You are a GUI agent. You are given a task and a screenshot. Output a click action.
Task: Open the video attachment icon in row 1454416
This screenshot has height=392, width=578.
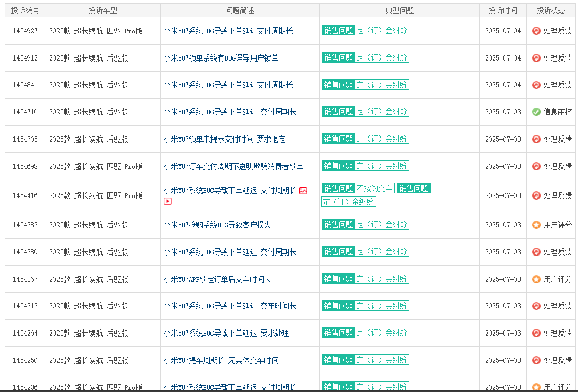point(168,201)
